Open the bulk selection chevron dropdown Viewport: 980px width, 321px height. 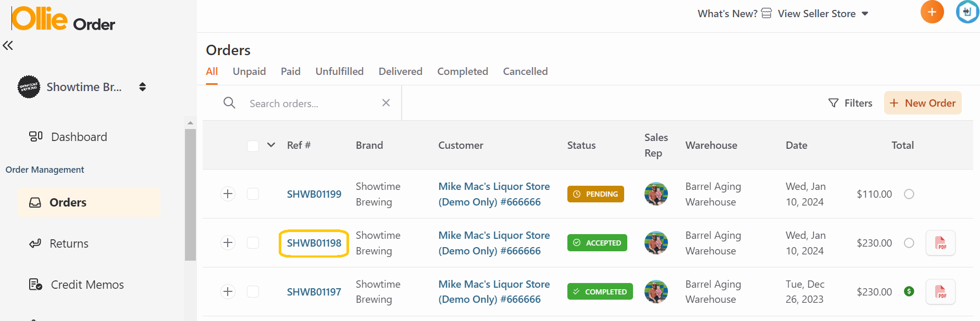coord(271,145)
